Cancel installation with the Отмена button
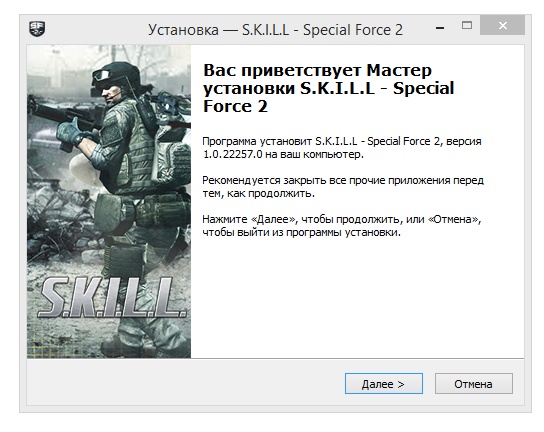The image size is (544, 432). click(474, 384)
